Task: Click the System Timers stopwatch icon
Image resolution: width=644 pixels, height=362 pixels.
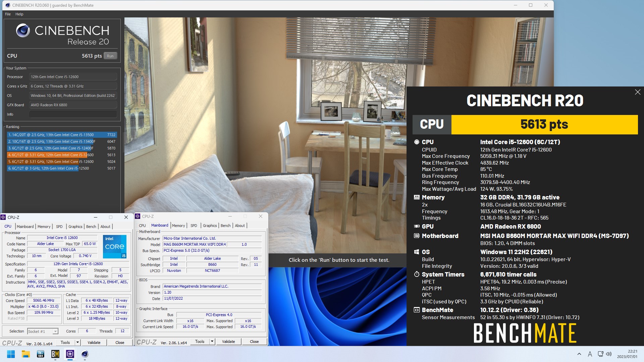Action: (x=417, y=274)
